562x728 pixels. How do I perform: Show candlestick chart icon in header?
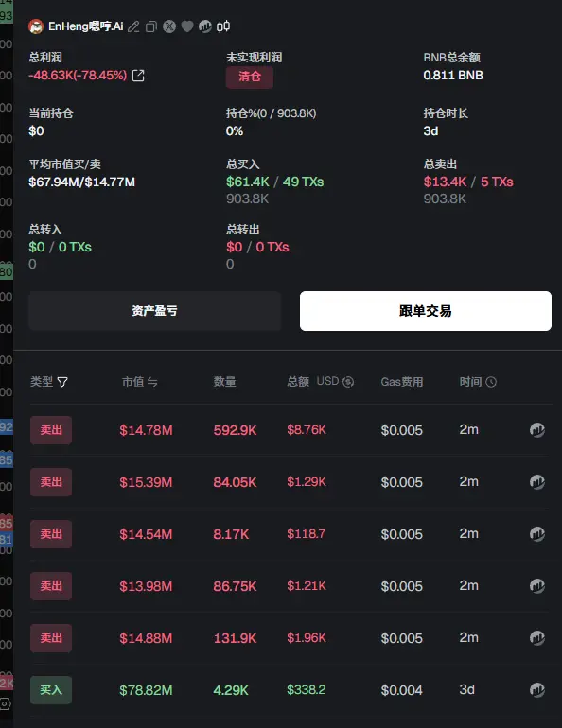[x=223, y=26]
